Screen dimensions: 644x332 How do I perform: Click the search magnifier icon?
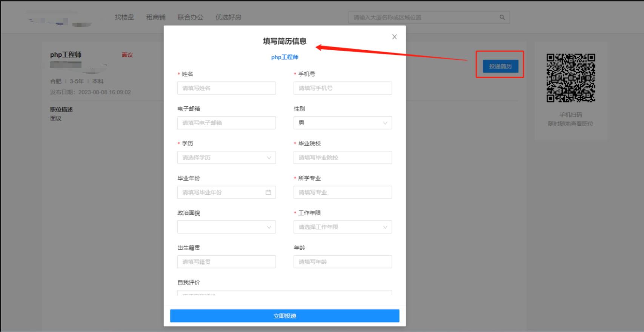coord(502,17)
